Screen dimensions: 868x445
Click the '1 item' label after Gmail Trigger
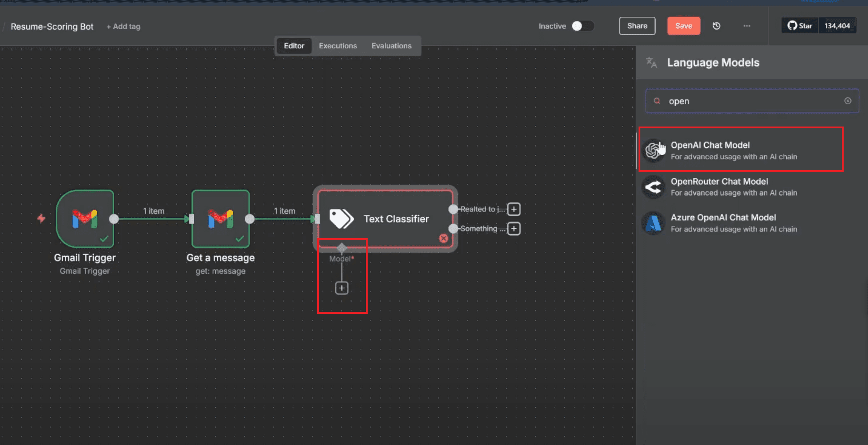(153, 211)
